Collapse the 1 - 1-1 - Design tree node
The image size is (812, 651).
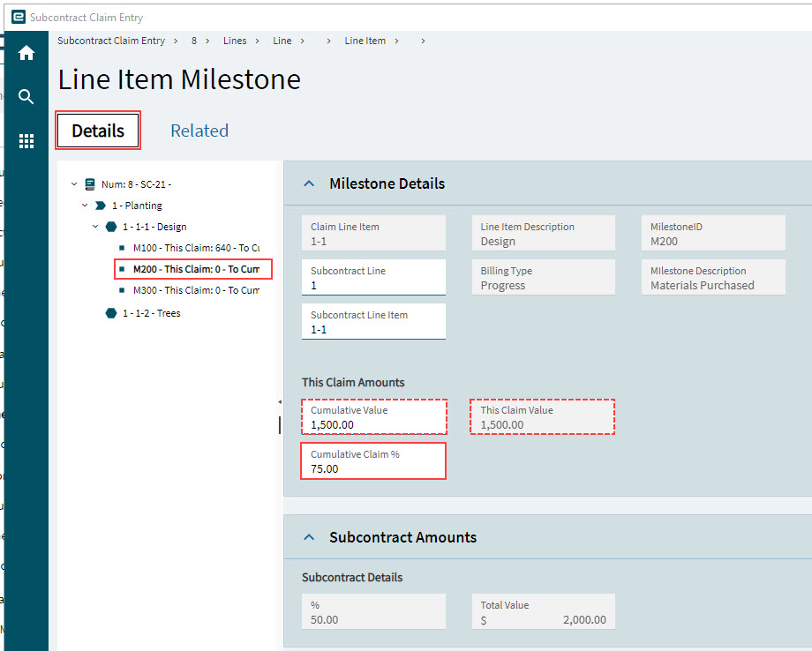click(95, 227)
